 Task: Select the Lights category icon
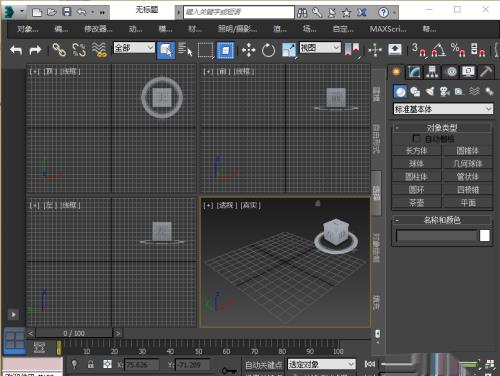pyautogui.click(x=430, y=91)
